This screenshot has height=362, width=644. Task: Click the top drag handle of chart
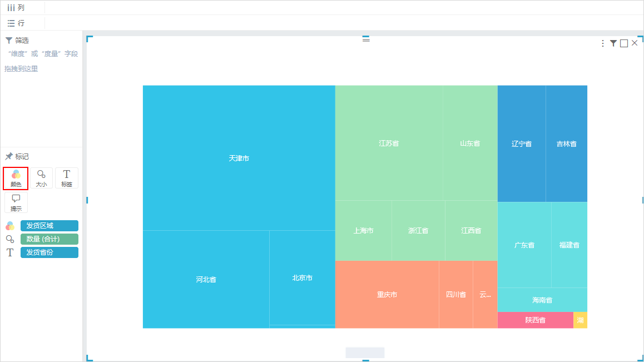click(x=366, y=39)
